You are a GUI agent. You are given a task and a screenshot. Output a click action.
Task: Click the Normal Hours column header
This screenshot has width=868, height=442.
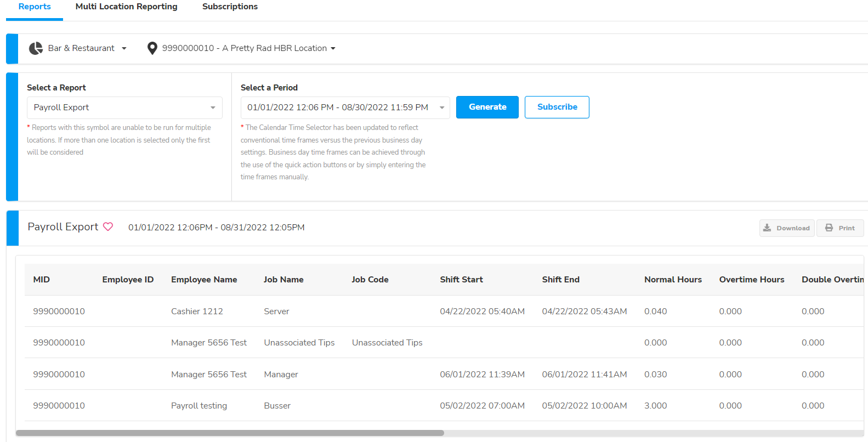673,280
